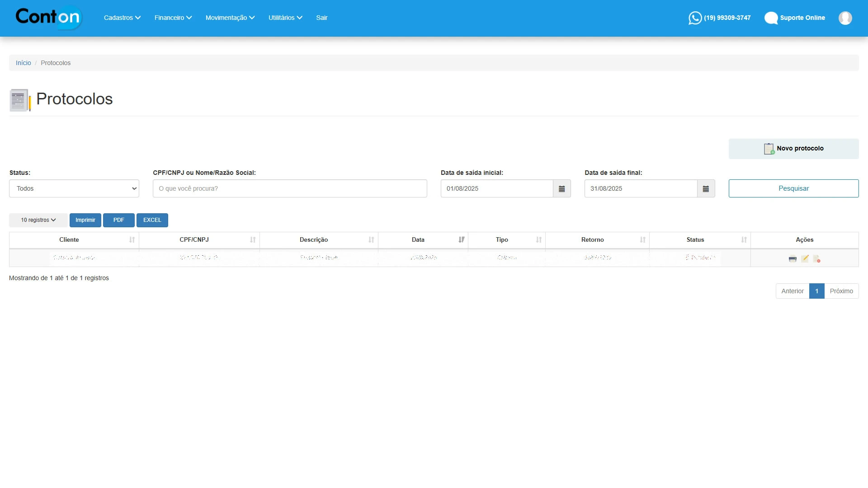The width and height of the screenshot is (868, 488).
Task: Click the CPF/CNPJ or name search field
Action: coord(290,189)
